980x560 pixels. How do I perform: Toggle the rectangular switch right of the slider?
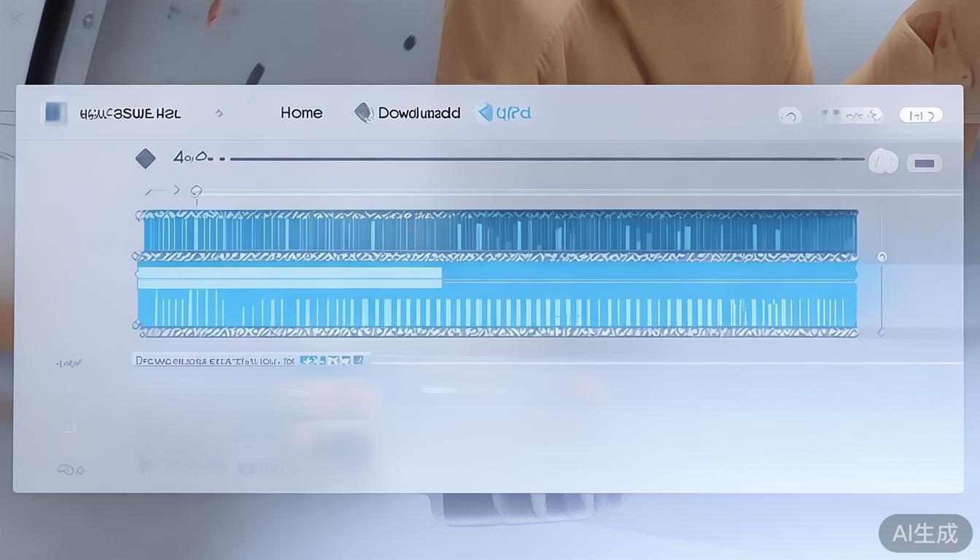pos(924,163)
